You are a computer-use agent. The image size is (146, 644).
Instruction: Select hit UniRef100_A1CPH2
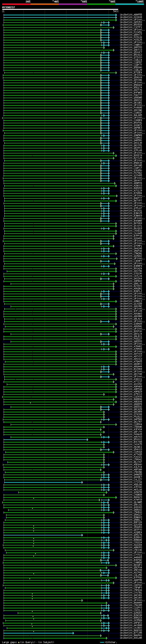(x=131, y=572)
